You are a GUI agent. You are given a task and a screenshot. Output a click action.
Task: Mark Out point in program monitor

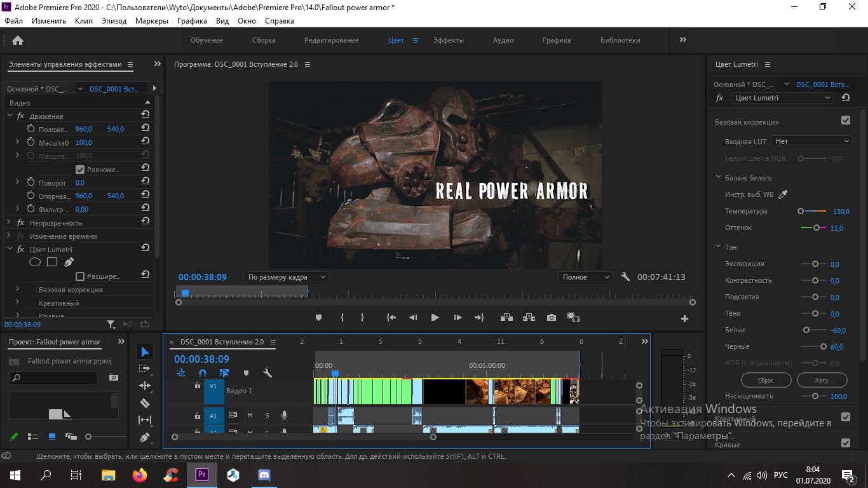pyautogui.click(x=362, y=318)
